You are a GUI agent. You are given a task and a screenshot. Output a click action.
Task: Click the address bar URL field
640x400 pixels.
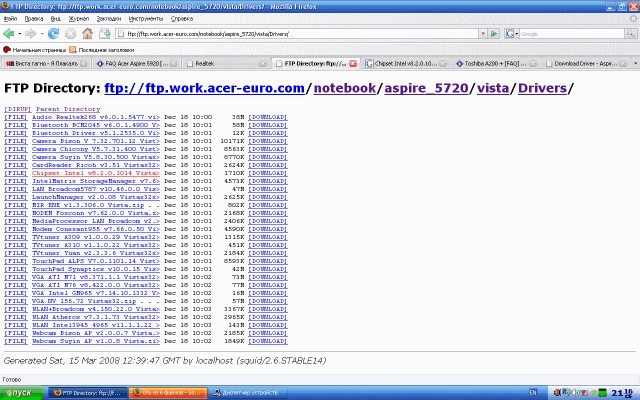(297, 34)
